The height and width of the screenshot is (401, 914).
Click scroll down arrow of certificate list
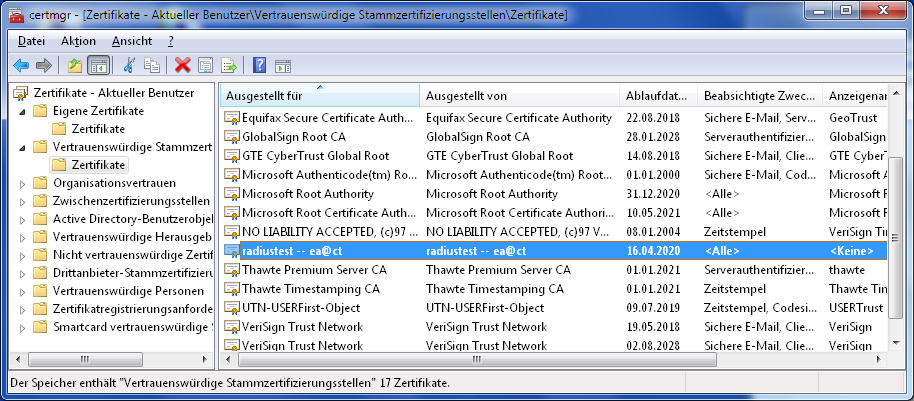(895, 344)
